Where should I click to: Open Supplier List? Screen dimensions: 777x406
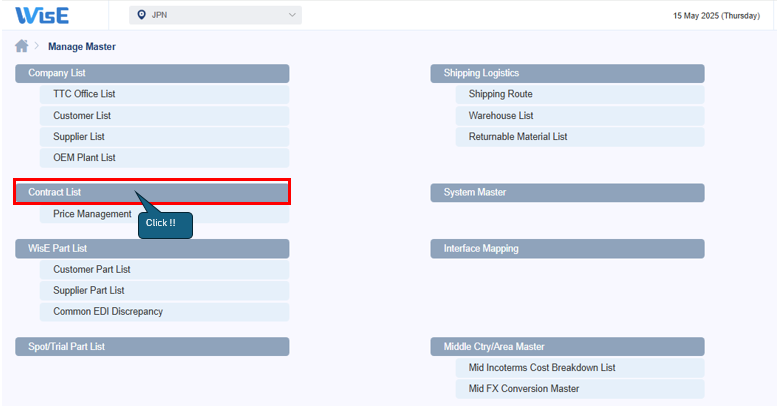click(165, 137)
